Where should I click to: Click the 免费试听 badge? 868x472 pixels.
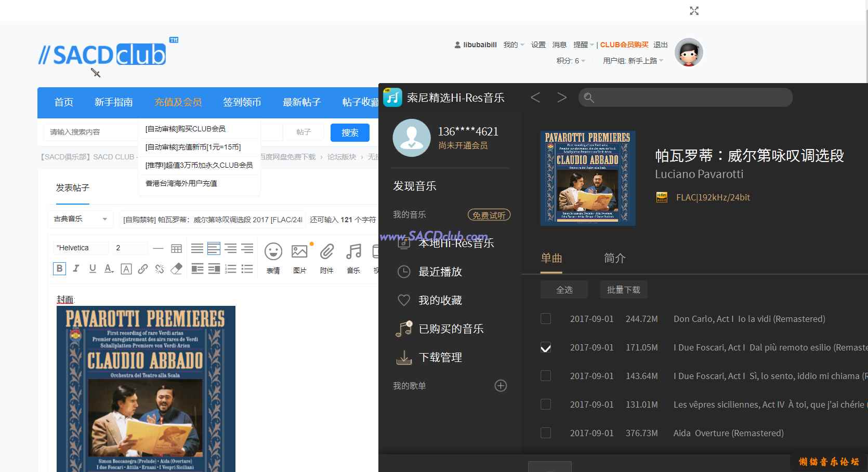(489, 215)
